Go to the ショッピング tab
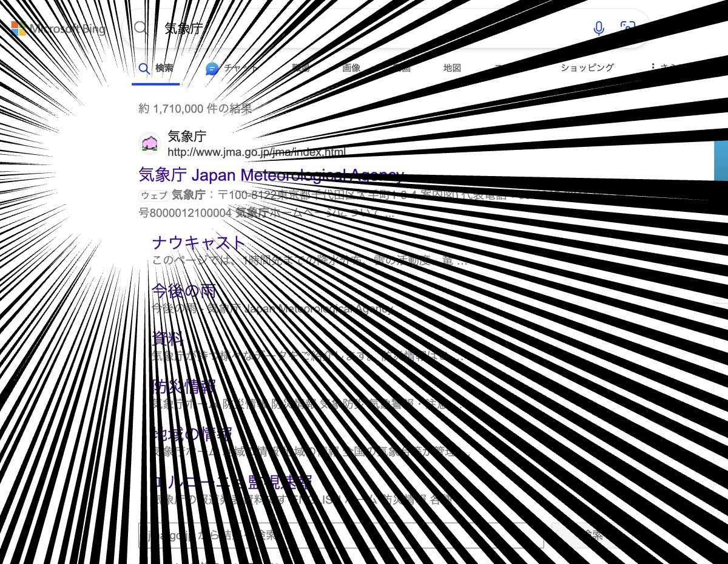The width and height of the screenshot is (728, 564). coord(587,68)
